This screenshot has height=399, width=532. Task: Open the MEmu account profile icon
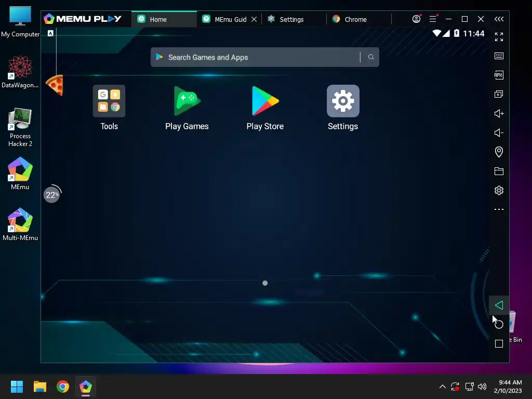[416, 19]
